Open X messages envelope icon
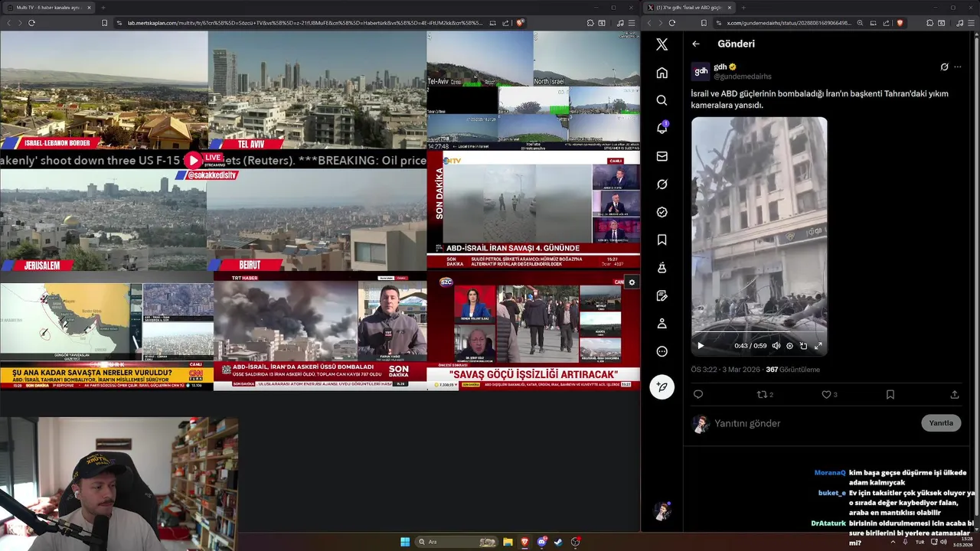 (x=662, y=156)
